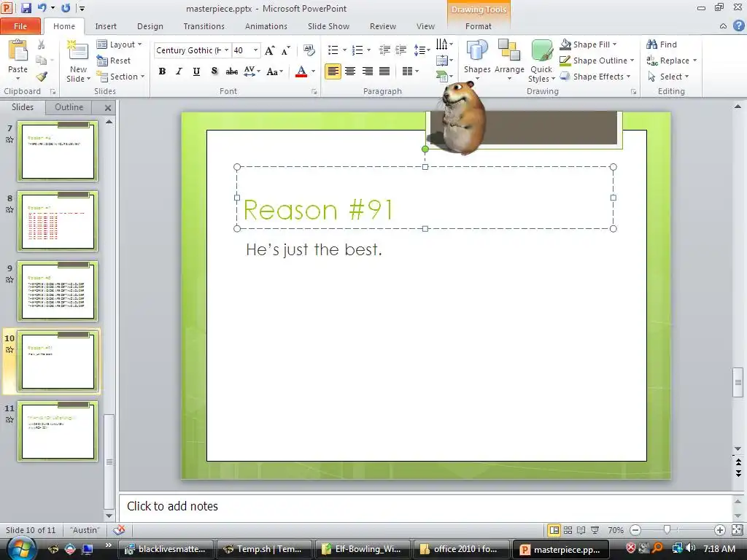
Task: Undo the last action
Action: [42, 8]
